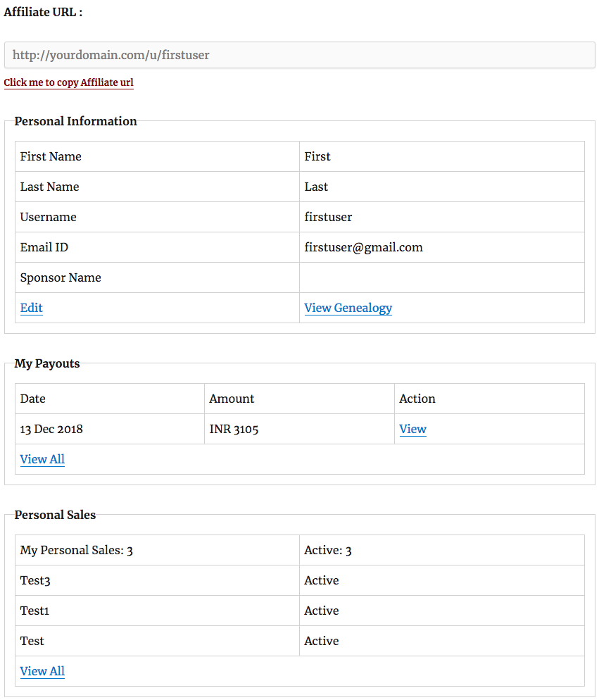Viewport: 599px width, 700px height.
Task: Click the Date column header in payouts
Action: pos(110,399)
